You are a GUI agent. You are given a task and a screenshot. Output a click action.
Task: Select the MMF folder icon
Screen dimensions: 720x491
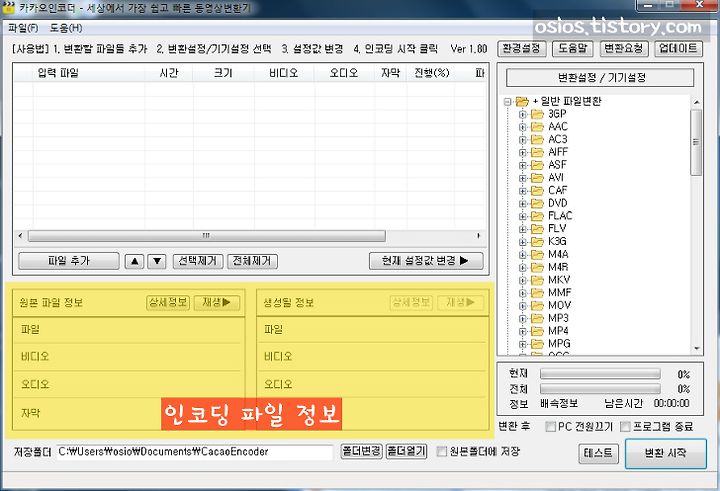pyautogui.click(x=537, y=293)
